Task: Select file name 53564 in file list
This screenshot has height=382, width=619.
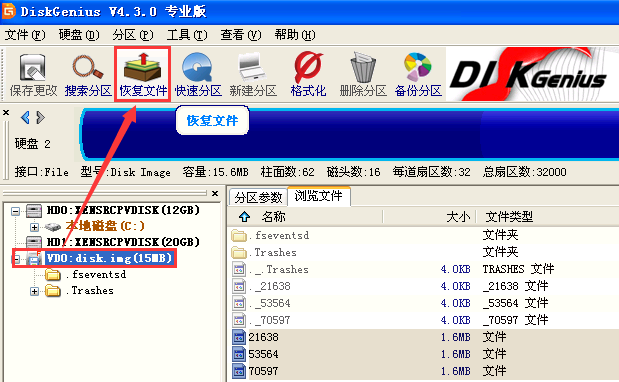Action: click(x=264, y=354)
